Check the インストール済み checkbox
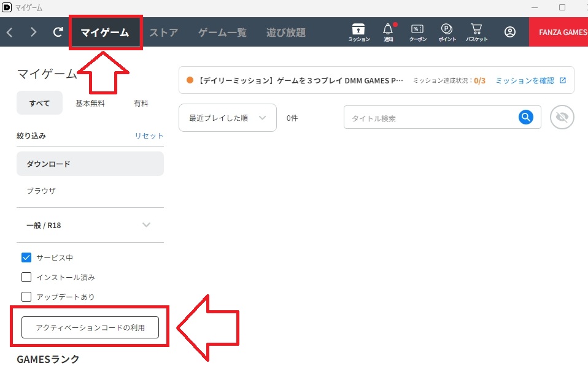Image resolution: width=588 pixels, height=366 pixels. (26, 277)
